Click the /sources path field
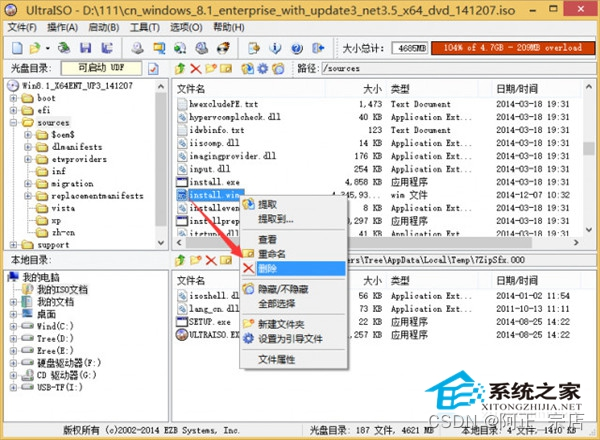 [x=458, y=68]
